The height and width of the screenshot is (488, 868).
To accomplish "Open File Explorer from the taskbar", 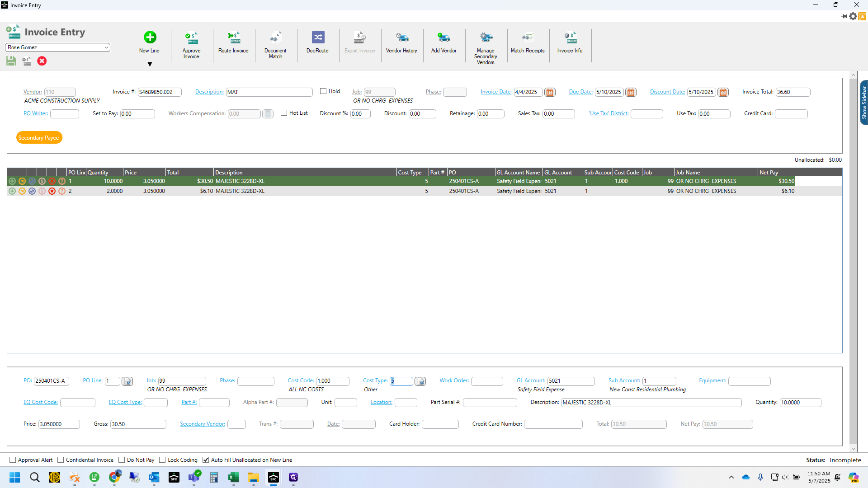I will point(254,478).
